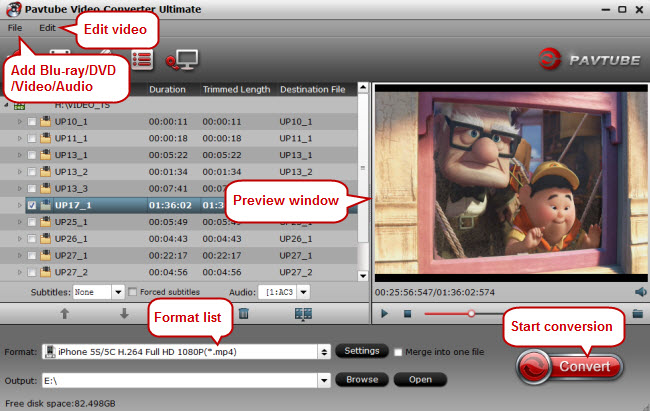Click the preview timecode 00:25:56:547/01:36:02:574
This screenshot has height=411, width=650.
tap(435, 292)
